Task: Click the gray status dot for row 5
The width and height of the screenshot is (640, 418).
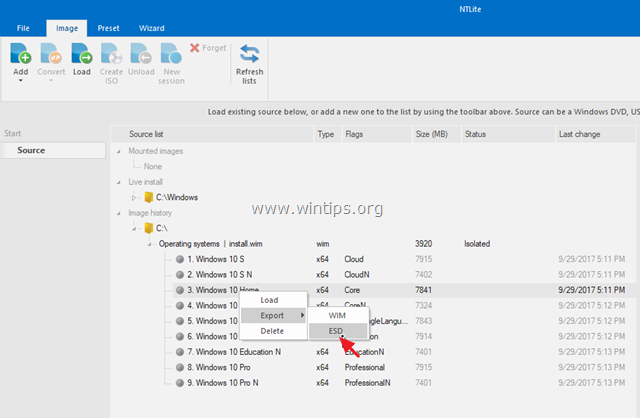Action: (x=180, y=321)
